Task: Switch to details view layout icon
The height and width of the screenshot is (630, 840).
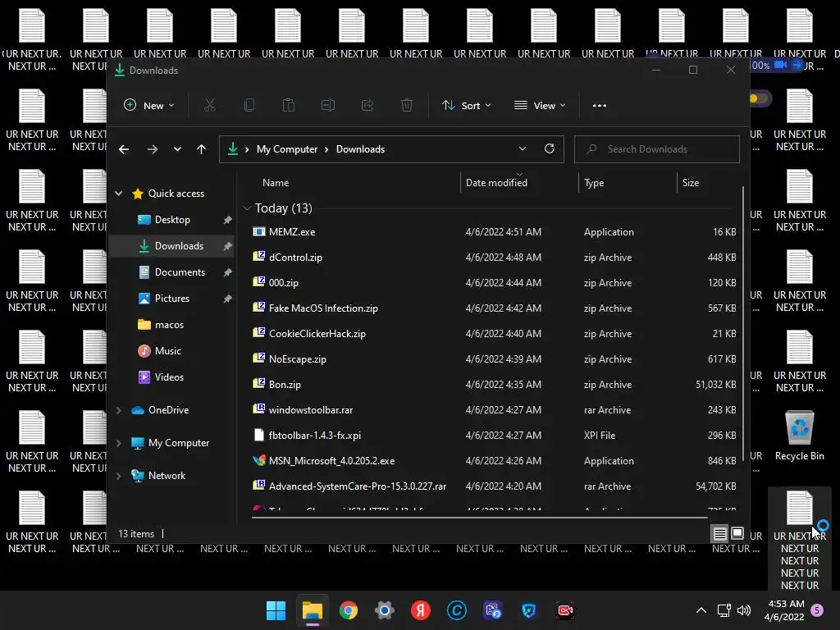Action: coord(719,533)
